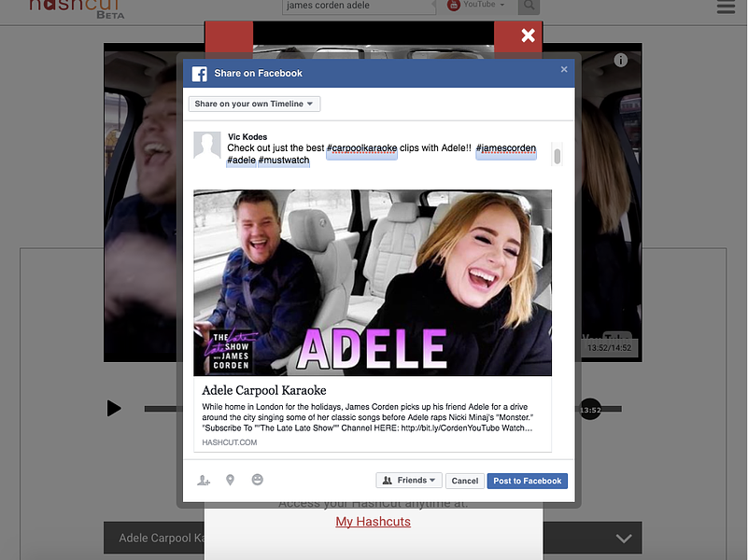Click the video info icon
The width and height of the screenshot is (748, 560).
pyautogui.click(x=621, y=60)
